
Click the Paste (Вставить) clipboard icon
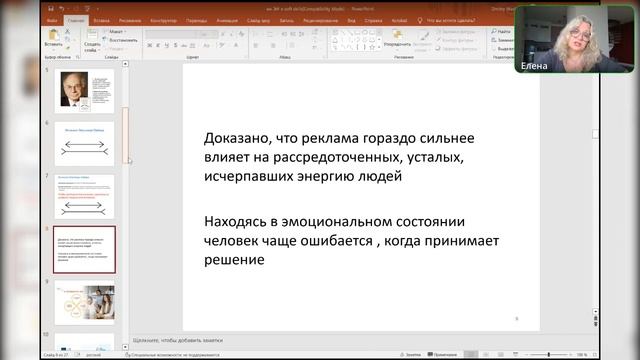click(x=53, y=35)
